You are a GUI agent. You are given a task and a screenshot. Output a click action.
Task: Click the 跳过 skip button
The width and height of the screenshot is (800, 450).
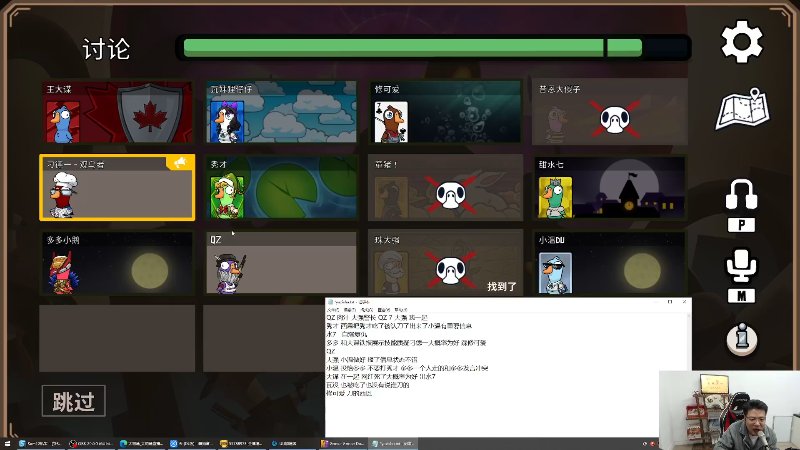point(73,401)
